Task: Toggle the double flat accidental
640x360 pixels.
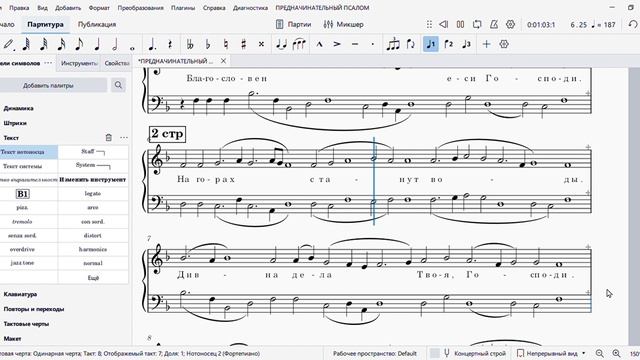Action: point(190,44)
